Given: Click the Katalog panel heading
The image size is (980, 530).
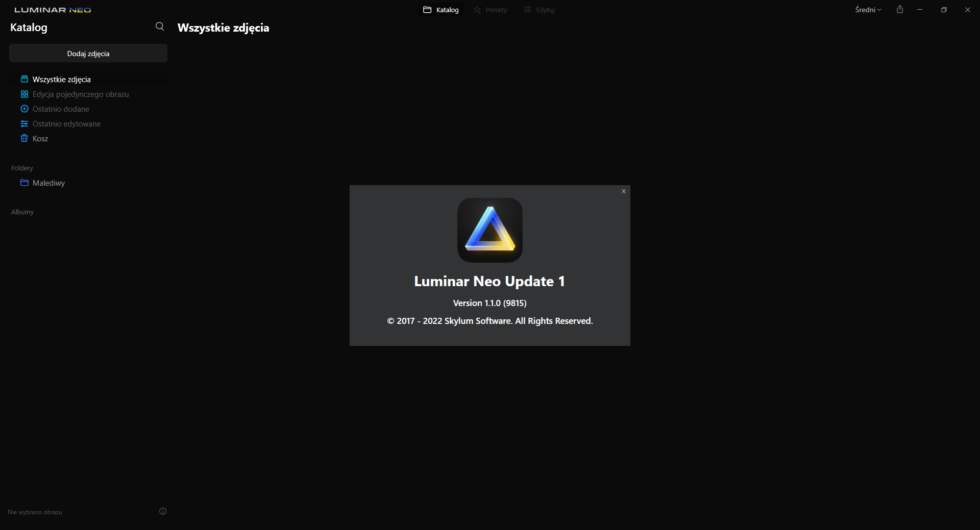Looking at the screenshot, I should pos(29,28).
